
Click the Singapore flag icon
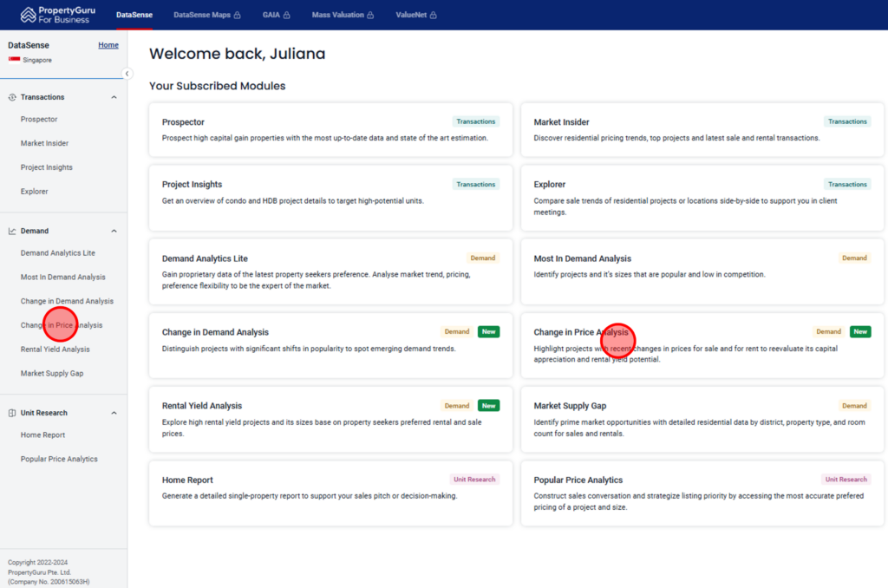click(x=14, y=60)
